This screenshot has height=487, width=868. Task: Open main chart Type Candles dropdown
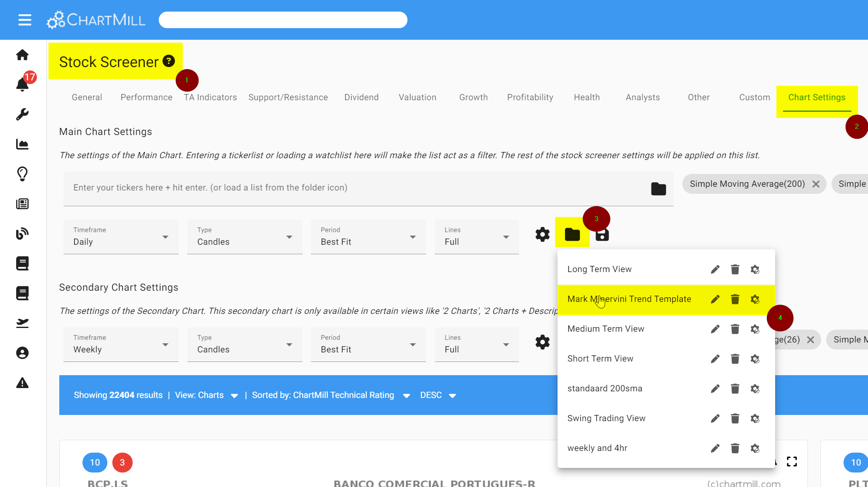click(x=245, y=237)
